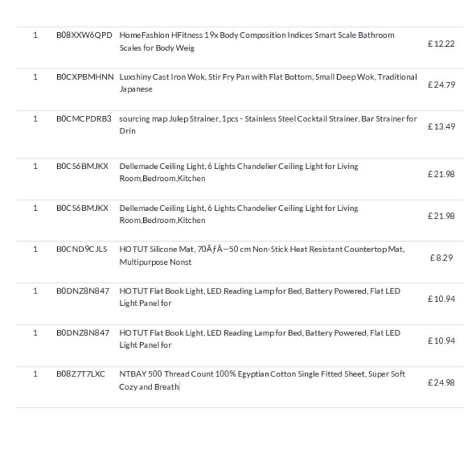Click ASIN code B08XXW6QPD

pos(84,35)
